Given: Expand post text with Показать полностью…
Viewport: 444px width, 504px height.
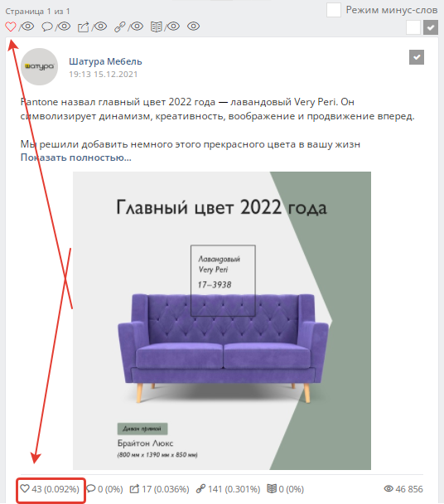Looking at the screenshot, I should (x=76, y=157).
